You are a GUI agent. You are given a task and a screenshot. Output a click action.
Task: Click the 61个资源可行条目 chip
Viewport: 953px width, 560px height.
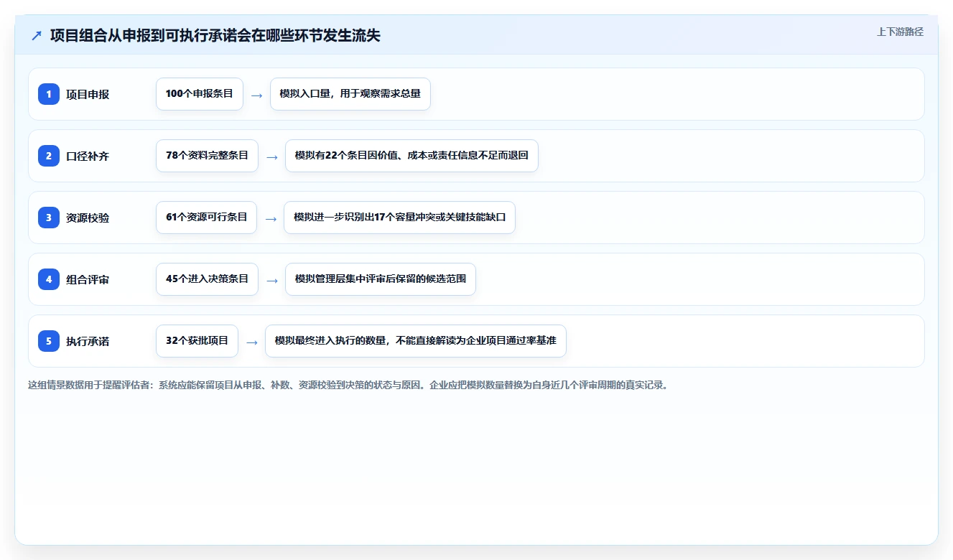[206, 218]
